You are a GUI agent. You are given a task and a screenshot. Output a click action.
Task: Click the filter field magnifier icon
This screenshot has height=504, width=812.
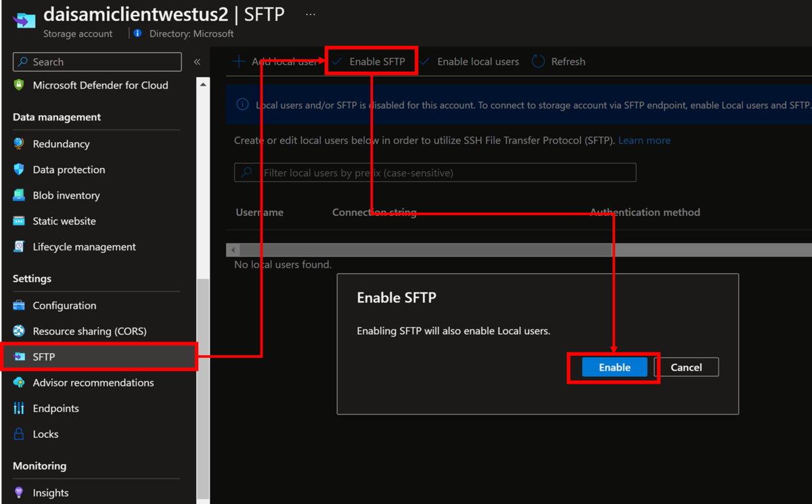coord(247,173)
